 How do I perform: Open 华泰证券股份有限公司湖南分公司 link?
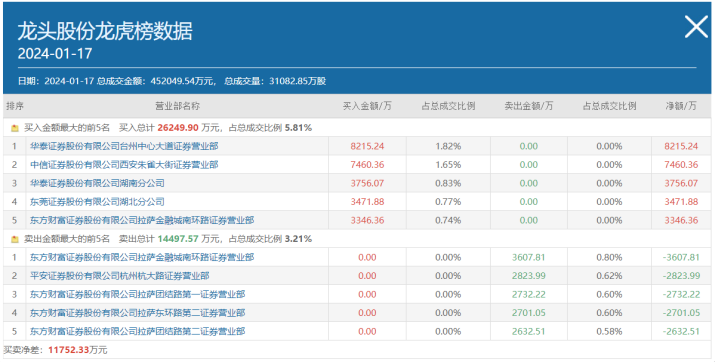(x=97, y=183)
